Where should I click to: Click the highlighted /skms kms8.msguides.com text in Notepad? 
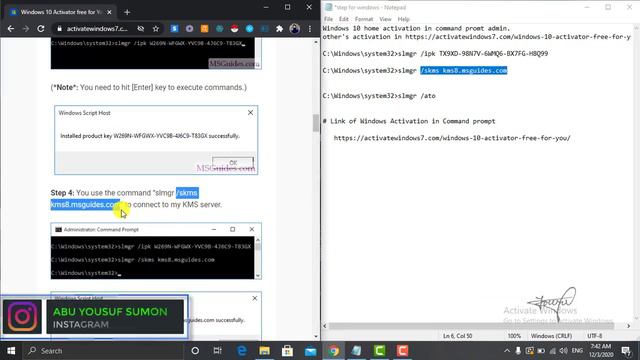tap(464, 71)
